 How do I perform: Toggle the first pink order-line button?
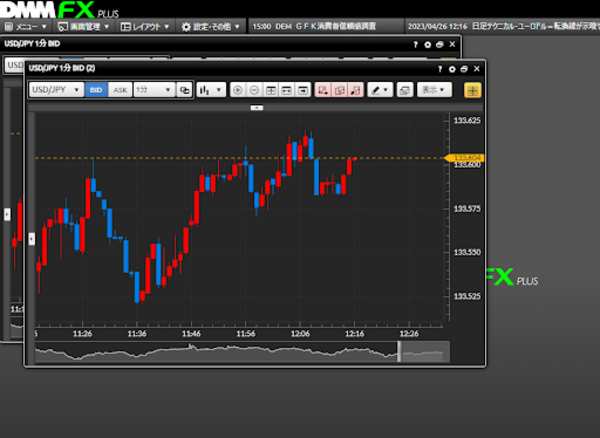[324, 89]
